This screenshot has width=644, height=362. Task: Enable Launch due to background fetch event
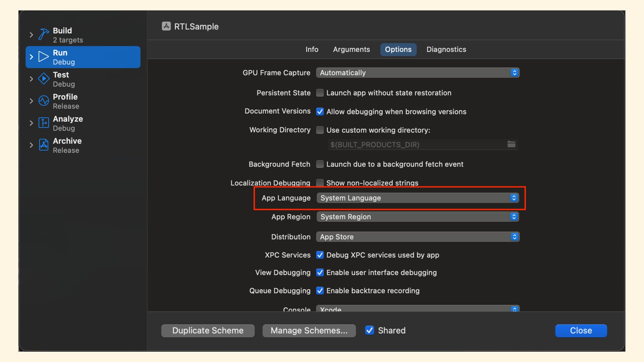click(x=320, y=164)
